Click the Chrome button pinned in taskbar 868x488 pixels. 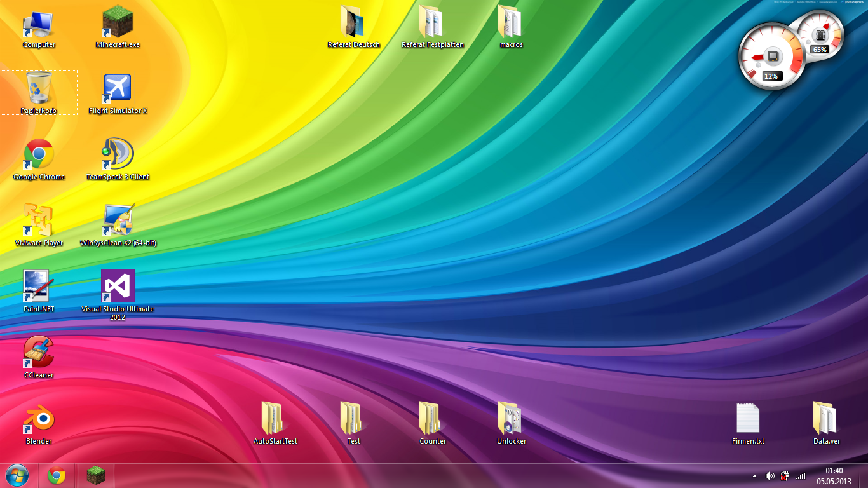pos(57,475)
